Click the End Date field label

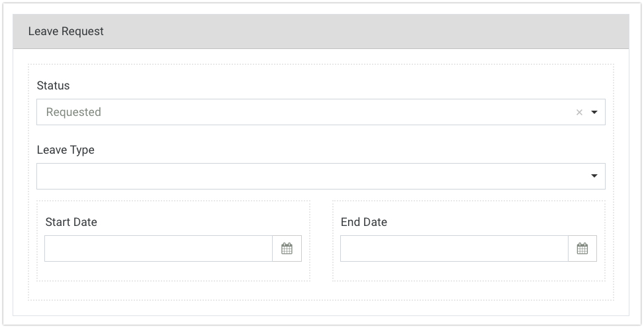364,222
